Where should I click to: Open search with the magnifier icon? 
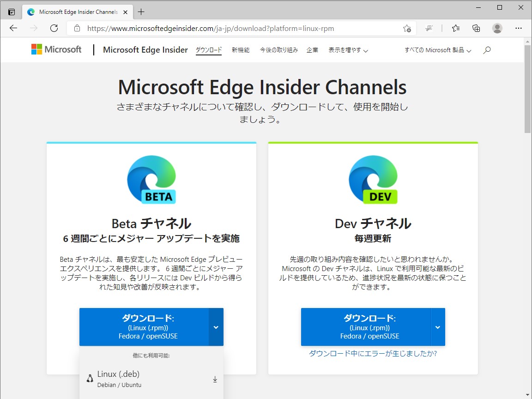[x=486, y=50]
